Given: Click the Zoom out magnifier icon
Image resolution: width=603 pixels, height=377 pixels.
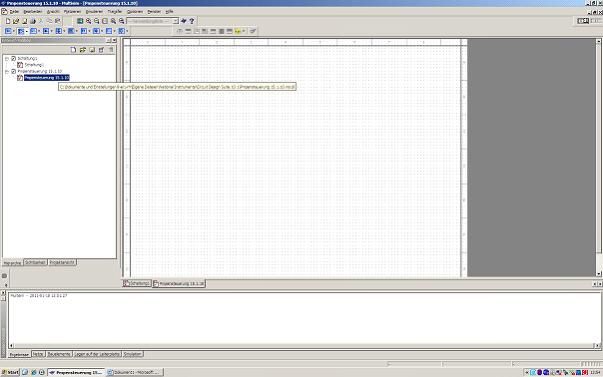Looking at the screenshot, I should [97, 21].
